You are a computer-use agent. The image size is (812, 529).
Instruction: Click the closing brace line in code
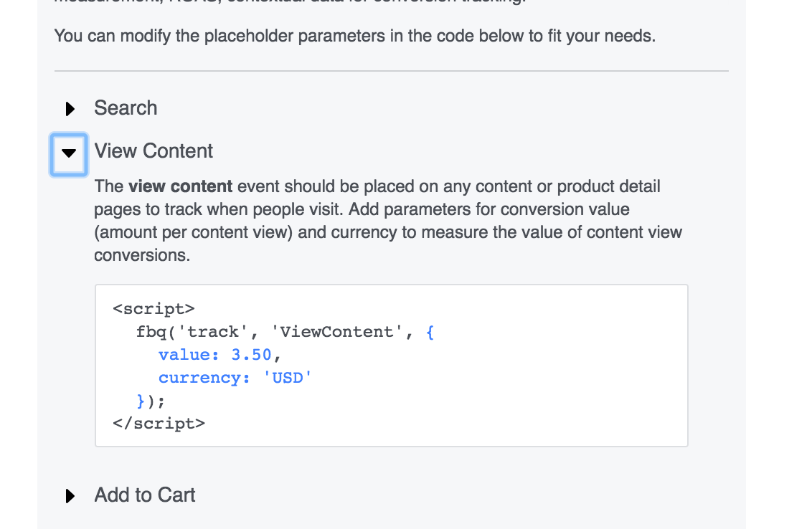[x=151, y=401]
